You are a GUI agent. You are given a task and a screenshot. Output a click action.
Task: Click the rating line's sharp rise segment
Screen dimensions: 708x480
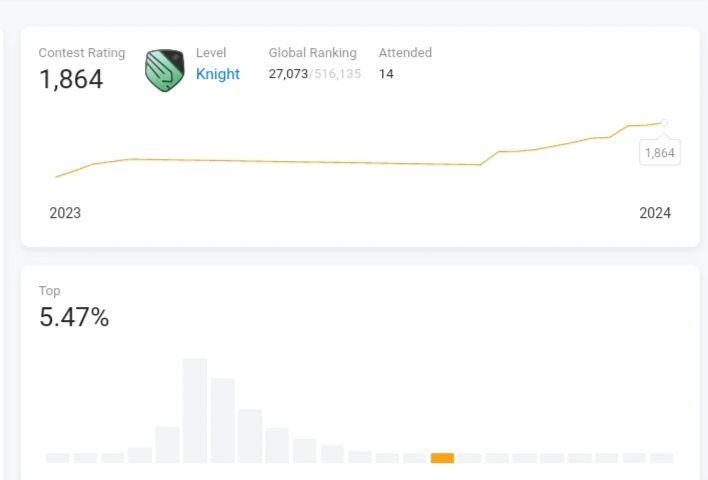[489, 158]
